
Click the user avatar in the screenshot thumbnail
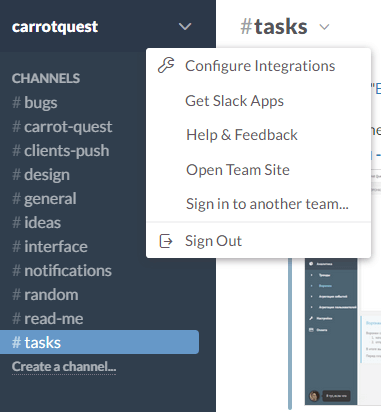pos(314,396)
